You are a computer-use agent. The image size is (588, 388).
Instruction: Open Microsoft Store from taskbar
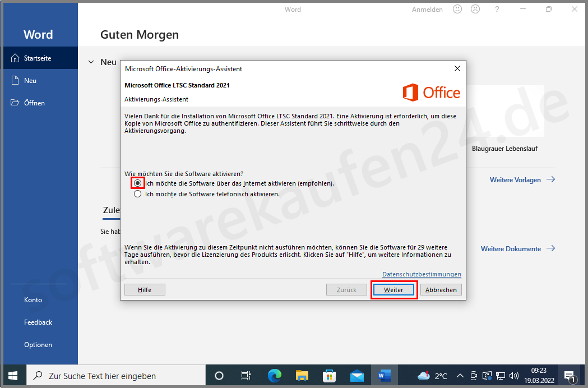tap(329, 376)
